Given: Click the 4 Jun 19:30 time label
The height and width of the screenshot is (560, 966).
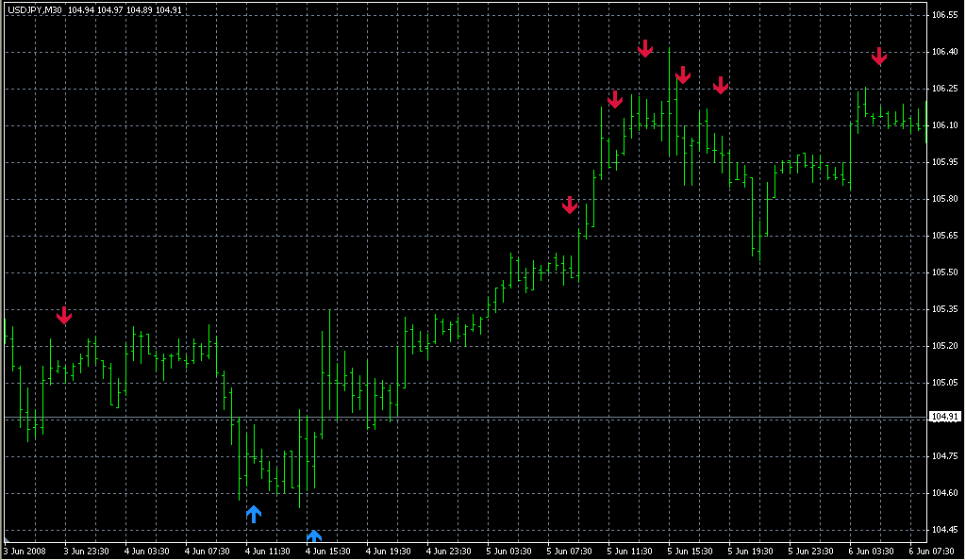Looking at the screenshot, I should [x=388, y=552].
